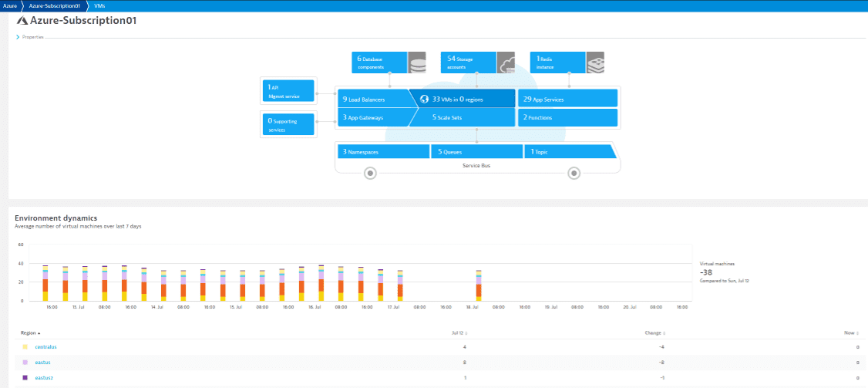The width and height of the screenshot is (868, 388).
Task: Click the Azure logo beside subscription title
Action: pyautogui.click(x=22, y=21)
